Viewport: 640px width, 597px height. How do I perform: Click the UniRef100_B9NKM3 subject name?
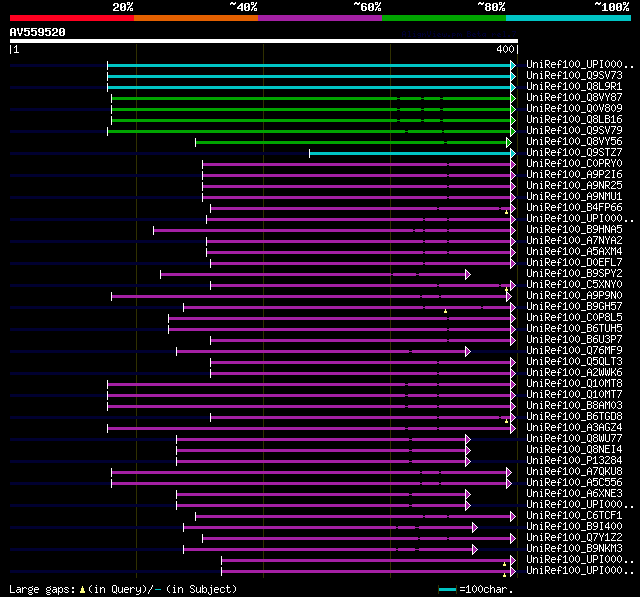[574, 549]
